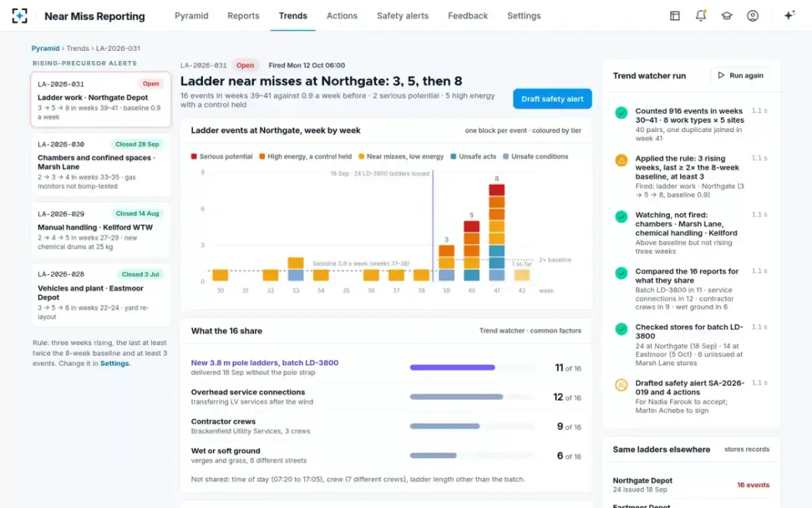This screenshot has width=812, height=508.
Task: Click the Near Miss Reporting app logo
Action: (20, 16)
